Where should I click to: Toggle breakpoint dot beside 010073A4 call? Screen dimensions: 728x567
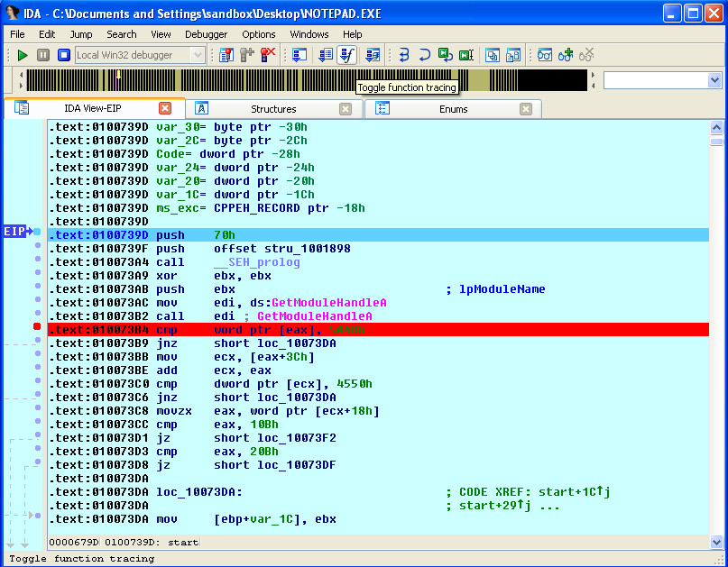coord(38,259)
